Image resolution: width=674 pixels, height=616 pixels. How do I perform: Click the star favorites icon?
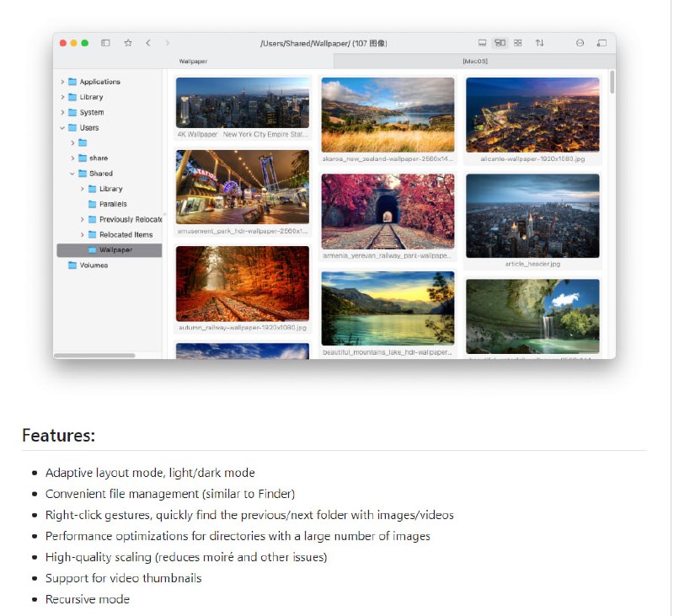point(128,43)
